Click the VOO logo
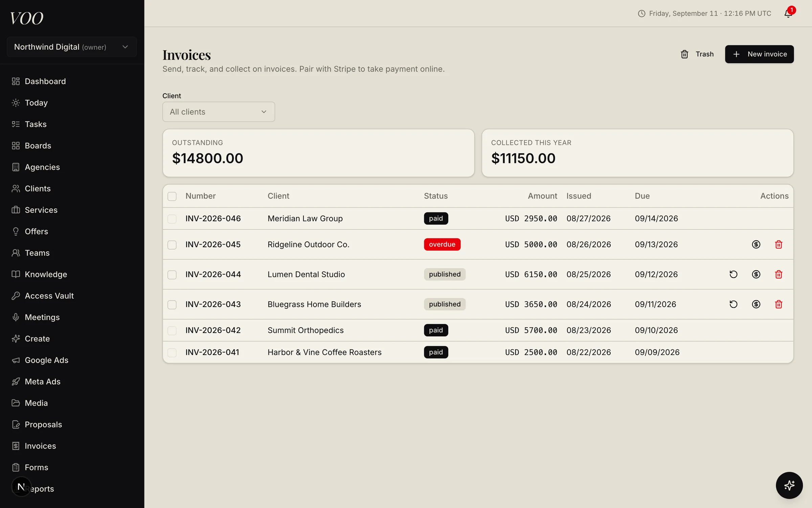This screenshot has width=812, height=508. pyautogui.click(x=26, y=18)
